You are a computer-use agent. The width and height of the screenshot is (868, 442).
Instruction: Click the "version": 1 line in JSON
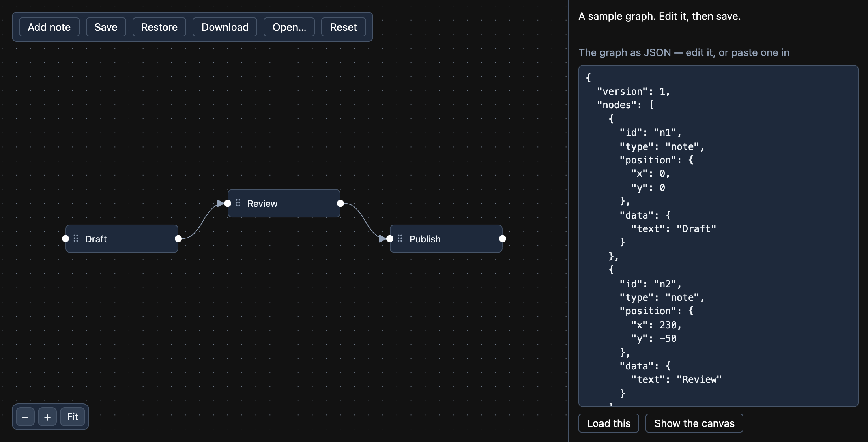click(634, 92)
